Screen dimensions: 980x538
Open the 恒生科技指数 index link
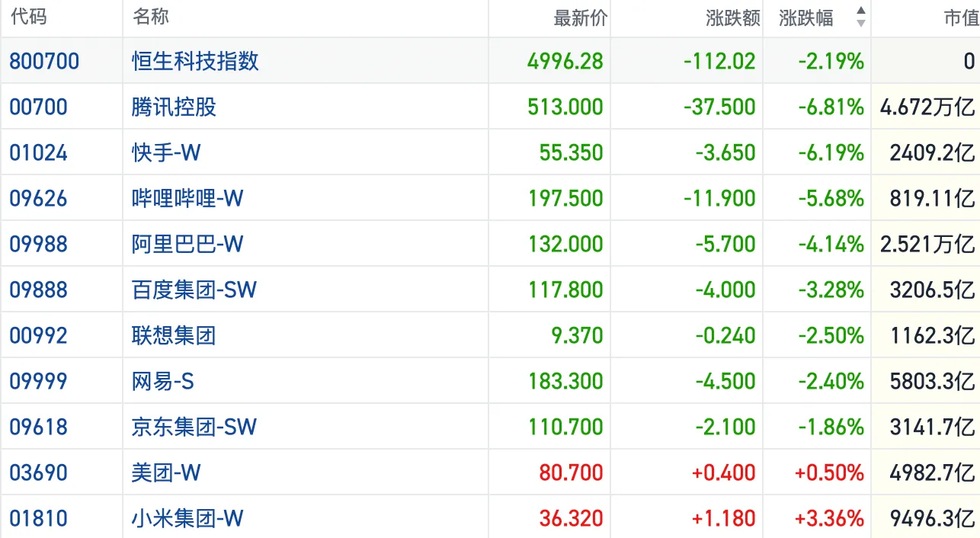[x=195, y=61]
